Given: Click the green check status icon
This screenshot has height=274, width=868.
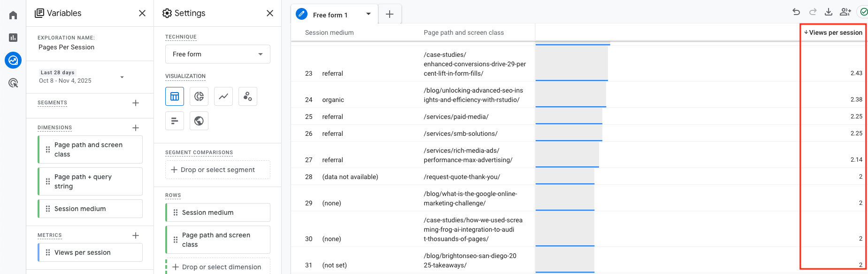Looking at the screenshot, I should [x=863, y=12].
